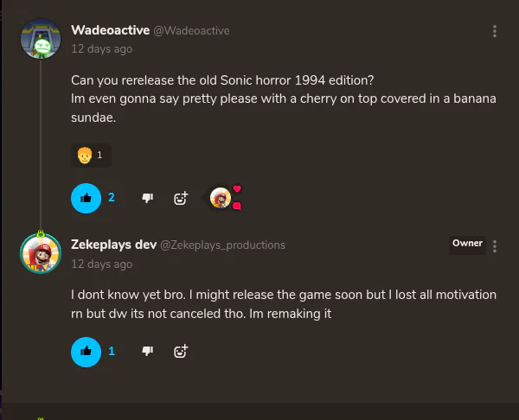Open the @Wadeoactive username handle
The height and width of the screenshot is (420, 519).
[191, 31]
